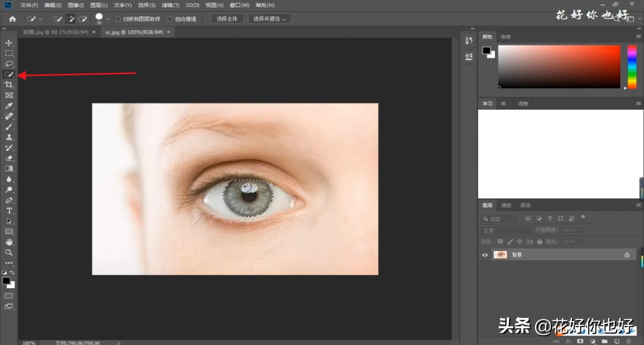The width and height of the screenshot is (644, 345).
Task: Open the 滤镜(T) menu
Action: pos(170,5)
